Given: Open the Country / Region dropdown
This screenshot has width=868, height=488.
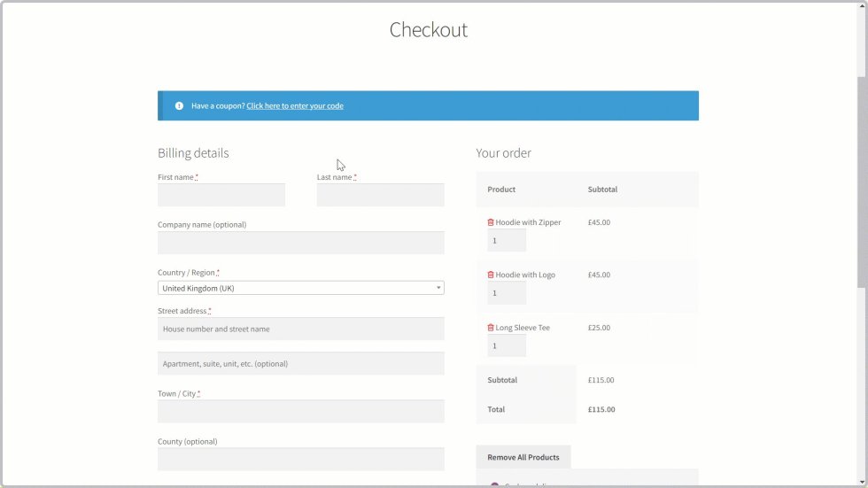Looking at the screenshot, I should [300, 288].
